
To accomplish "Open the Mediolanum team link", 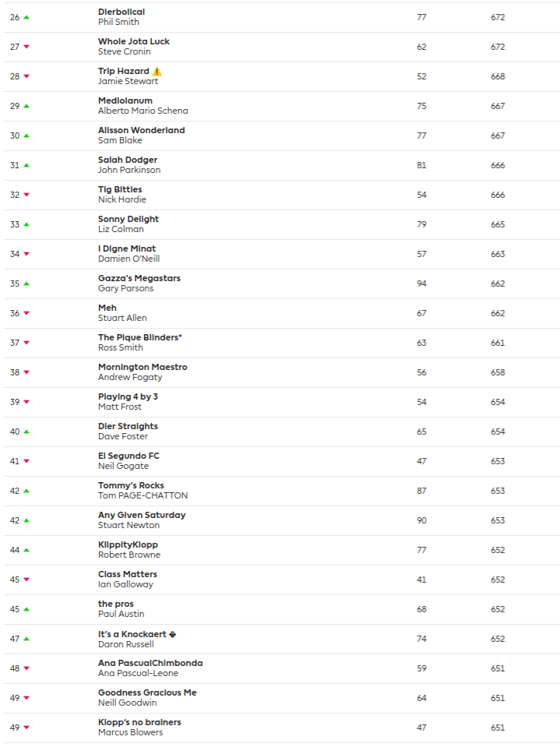I will point(125,100).
